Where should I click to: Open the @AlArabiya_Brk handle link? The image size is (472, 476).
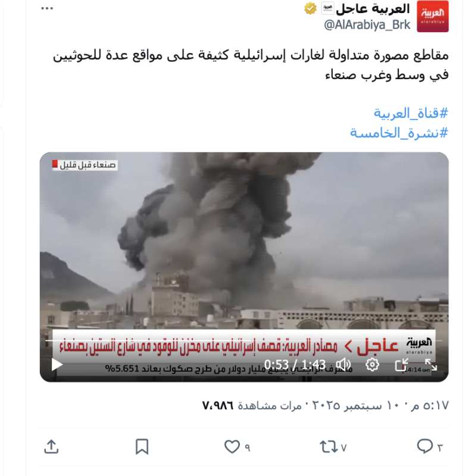(x=367, y=25)
